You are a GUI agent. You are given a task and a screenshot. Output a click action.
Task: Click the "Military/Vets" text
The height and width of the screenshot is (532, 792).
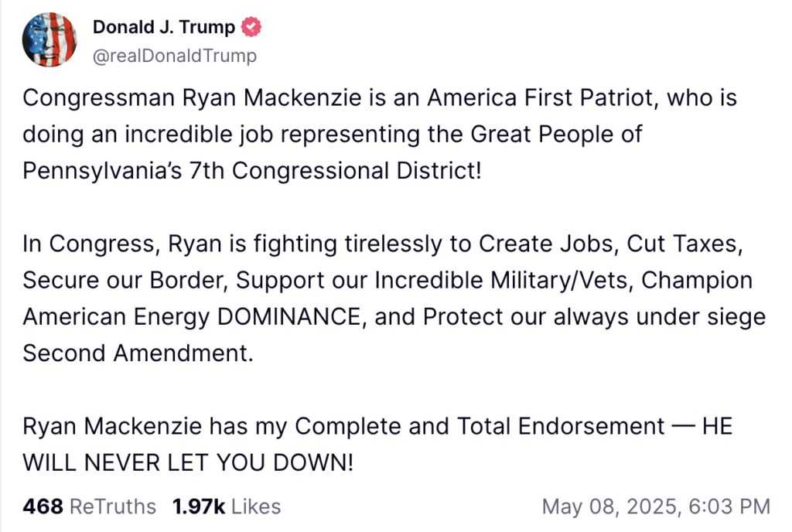tap(589, 280)
